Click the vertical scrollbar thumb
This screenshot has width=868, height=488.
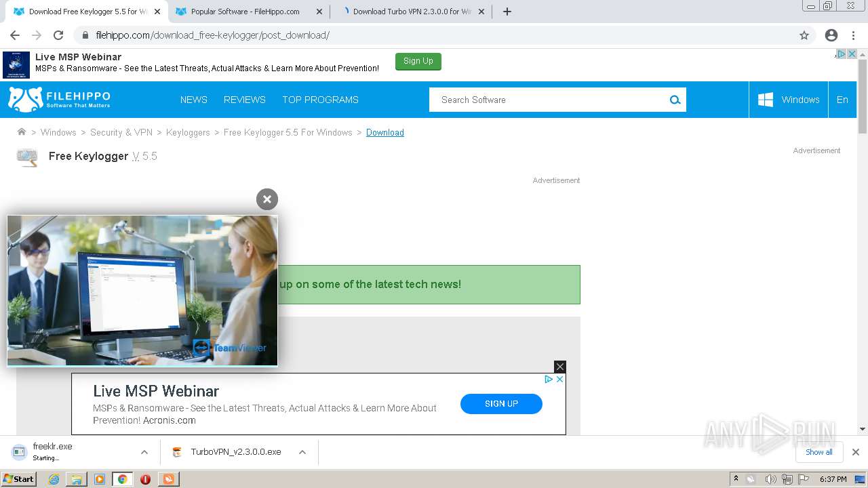pyautogui.click(x=863, y=97)
